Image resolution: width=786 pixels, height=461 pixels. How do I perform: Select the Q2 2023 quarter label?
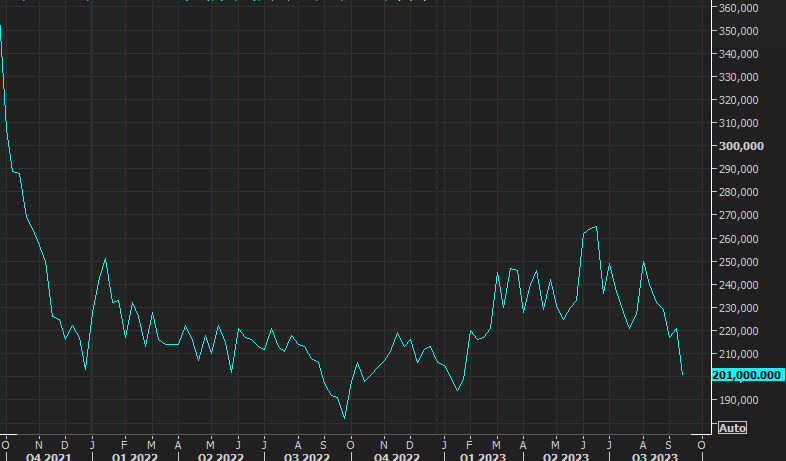click(567, 456)
